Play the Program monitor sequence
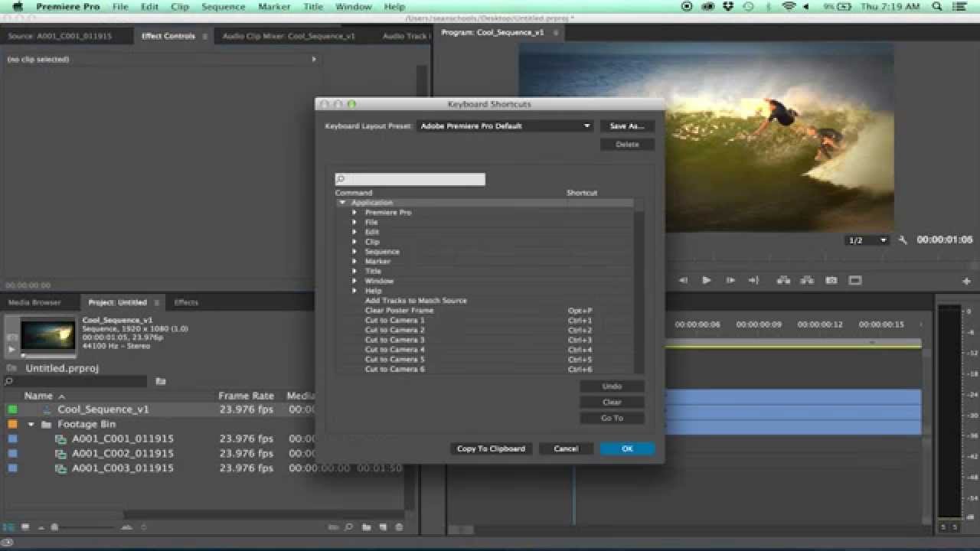Viewport: 980px width, 551px height. click(706, 281)
